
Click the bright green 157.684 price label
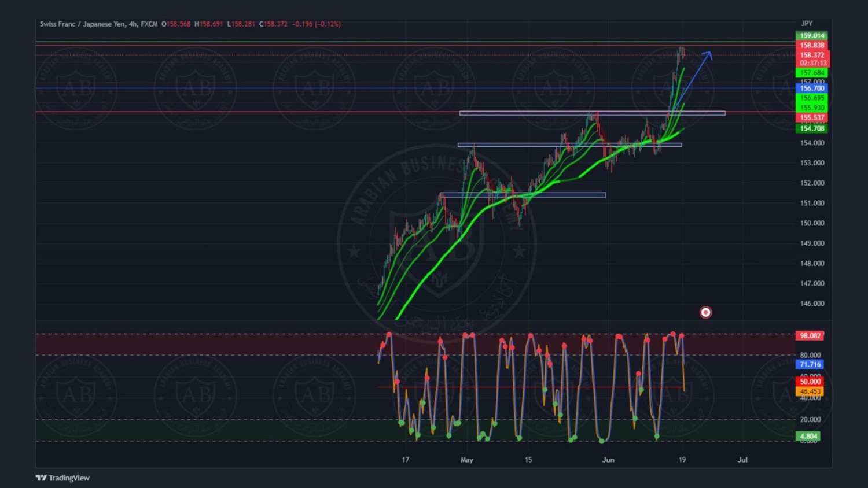(812, 73)
